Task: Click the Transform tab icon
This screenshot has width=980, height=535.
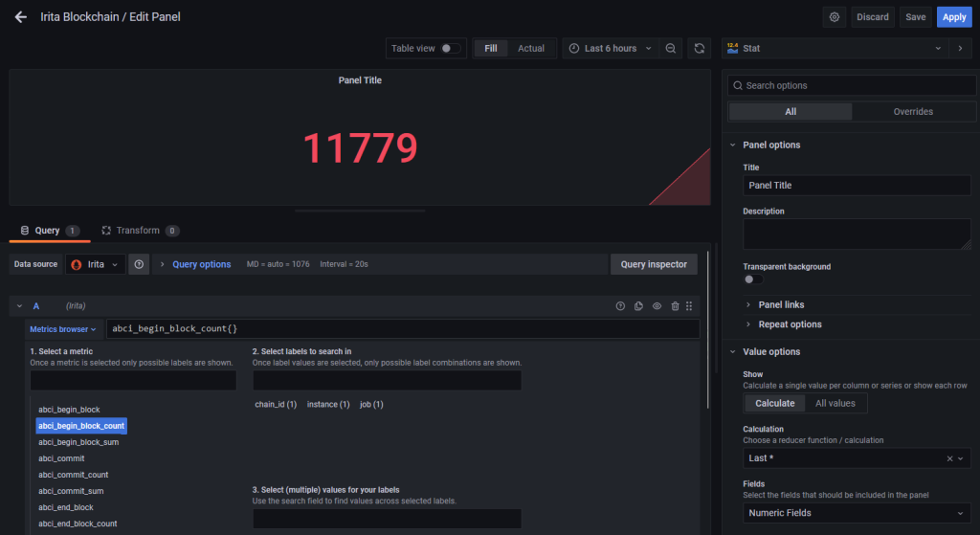Action: (x=106, y=231)
